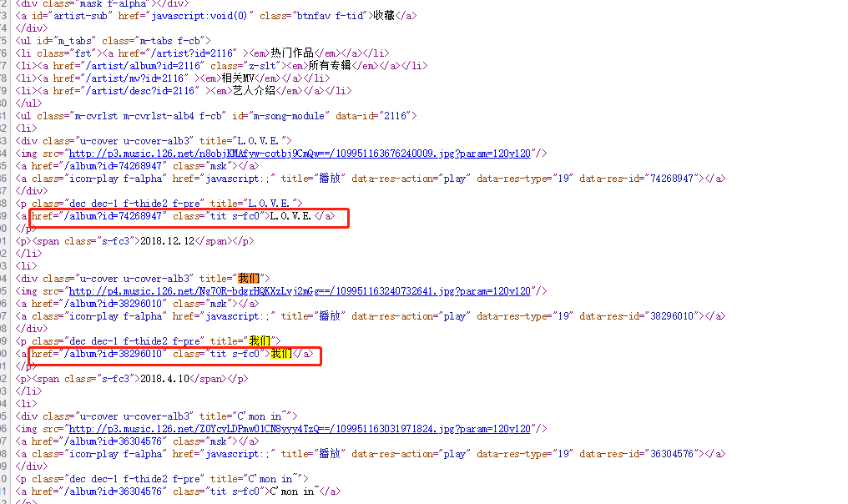Click the btnfav f-tid class value
Viewport: 848px width, 504px height.
(x=330, y=16)
